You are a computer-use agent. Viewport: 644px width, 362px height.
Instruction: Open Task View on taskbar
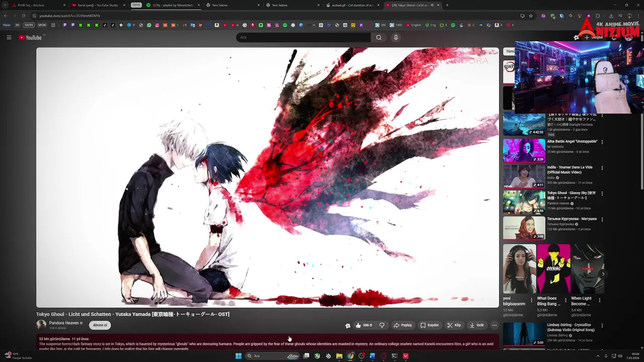point(306,356)
